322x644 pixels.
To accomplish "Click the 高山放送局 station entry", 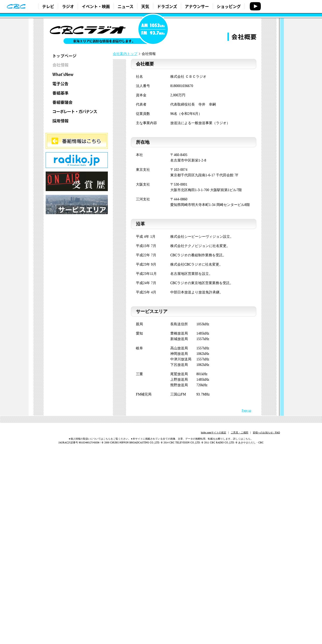I will coord(179,348).
